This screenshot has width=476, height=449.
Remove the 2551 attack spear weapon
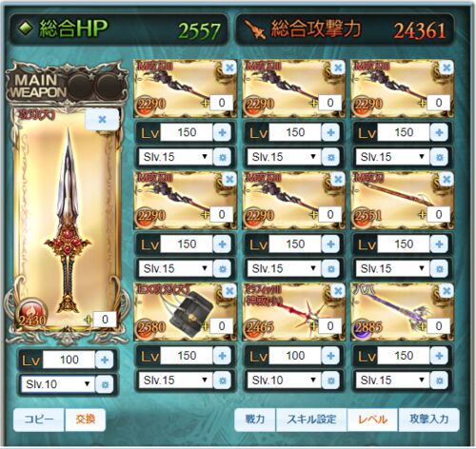click(x=446, y=180)
